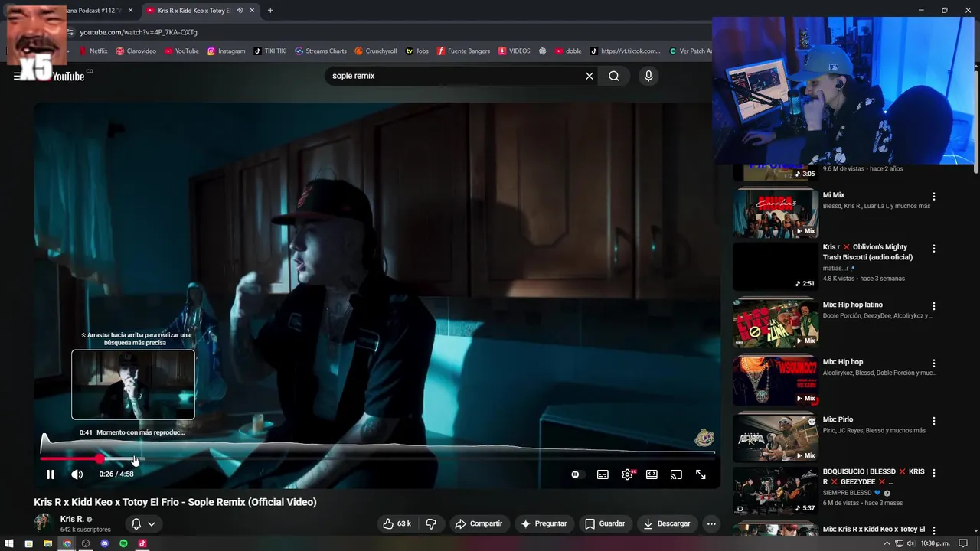Screen dimensions: 980x551
Task: Open BOQUISUCIO | BLESSD video title
Action: pos(874,477)
